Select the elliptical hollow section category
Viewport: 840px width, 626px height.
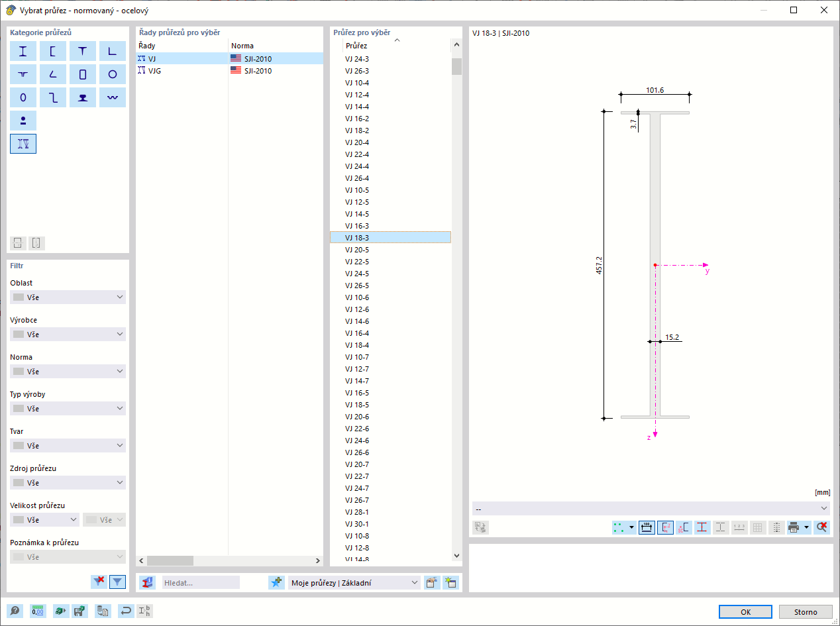point(23,97)
